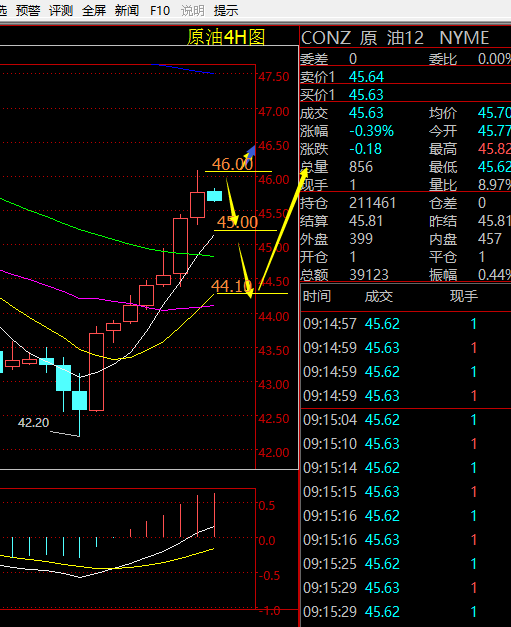Click the -0.5 indicator axis label

(269, 576)
